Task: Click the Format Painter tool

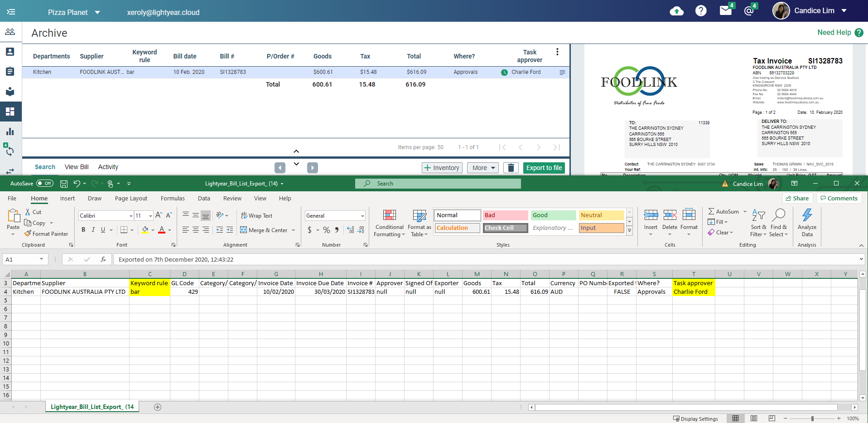Action: pyautogui.click(x=46, y=234)
